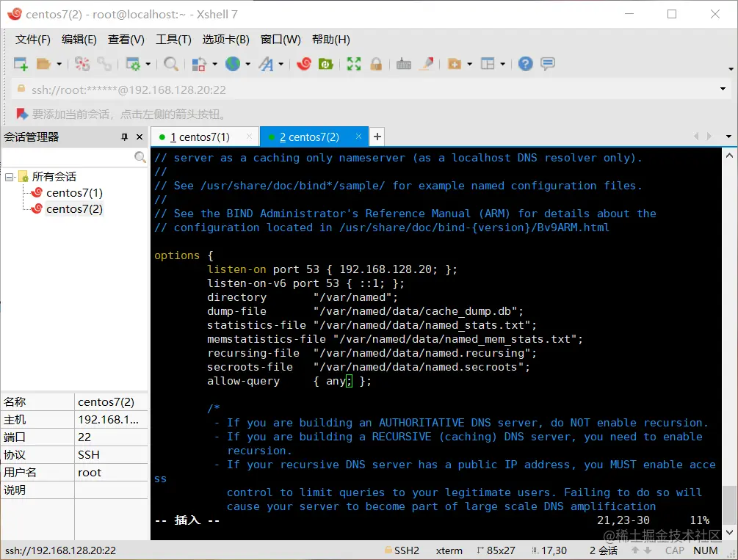Click the SSH2 status bar entry
Screen dimensions: 738x560
click(402, 550)
